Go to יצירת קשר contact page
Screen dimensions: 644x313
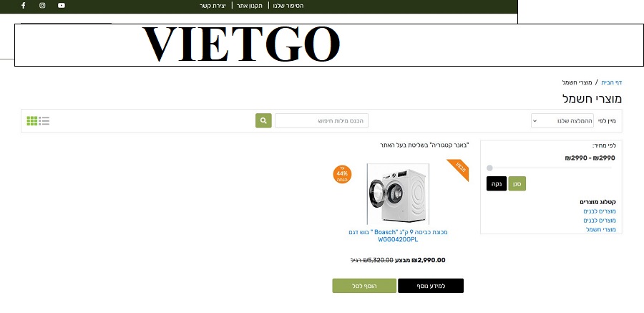(x=213, y=6)
